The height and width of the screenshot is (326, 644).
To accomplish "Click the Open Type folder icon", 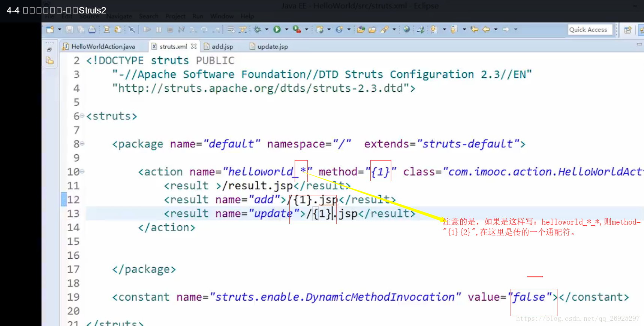I will 361,29.
